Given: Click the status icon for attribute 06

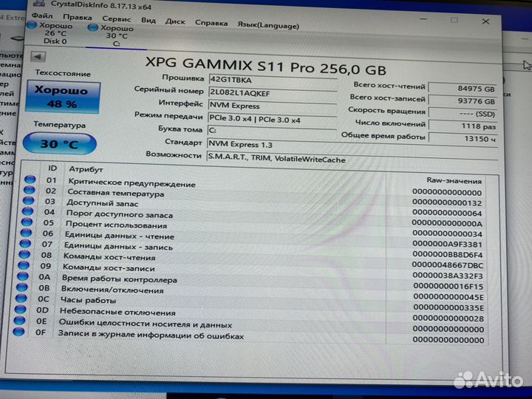Looking at the screenshot, I should [26, 233].
